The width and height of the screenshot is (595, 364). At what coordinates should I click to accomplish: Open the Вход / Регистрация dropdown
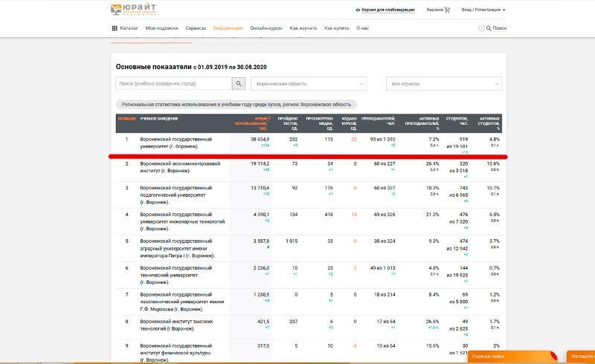click(x=483, y=10)
